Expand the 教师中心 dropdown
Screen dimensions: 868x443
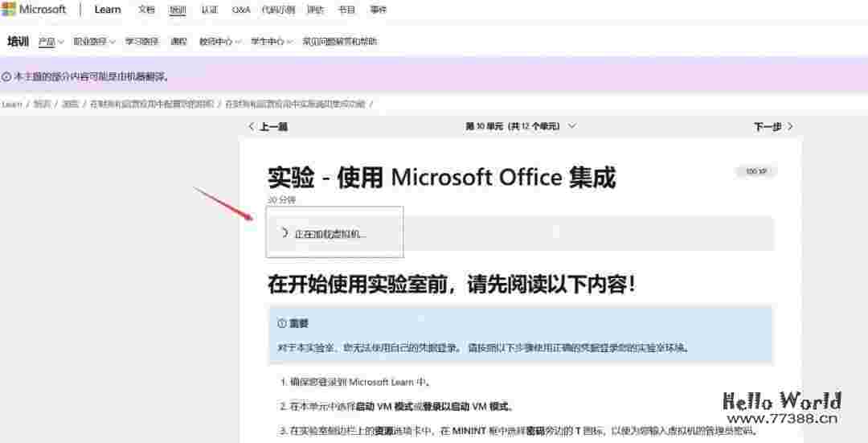point(220,42)
